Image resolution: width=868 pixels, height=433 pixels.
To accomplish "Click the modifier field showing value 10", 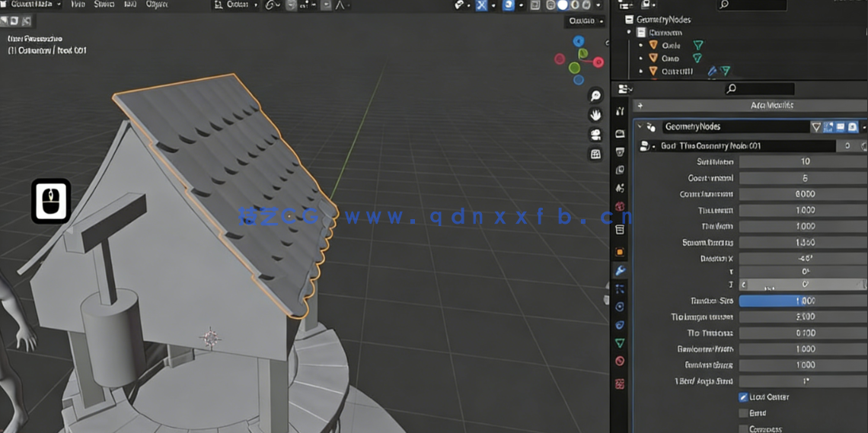I will (803, 161).
